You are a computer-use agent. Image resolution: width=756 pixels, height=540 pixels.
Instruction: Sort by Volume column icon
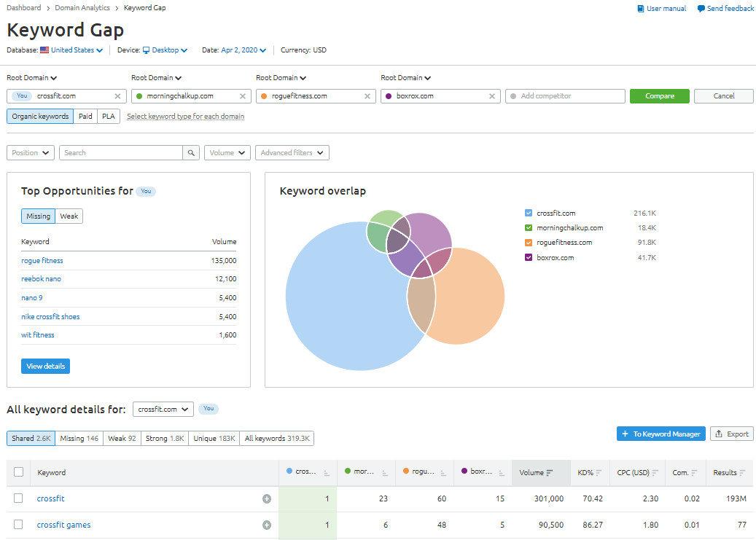[550, 473]
